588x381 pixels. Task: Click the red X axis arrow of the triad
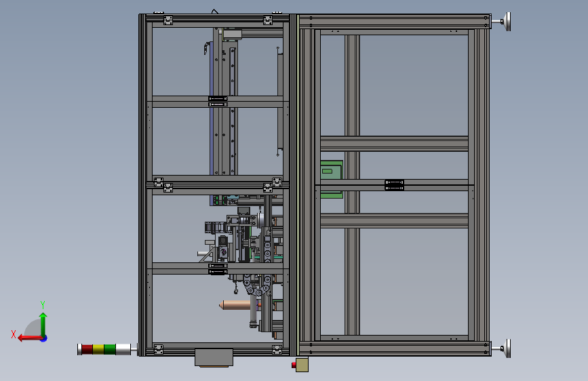[29, 338]
